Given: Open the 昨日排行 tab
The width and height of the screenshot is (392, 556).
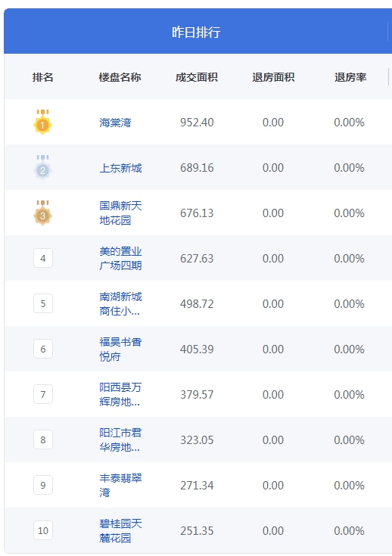Looking at the screenshot, I should click(196, 32).
